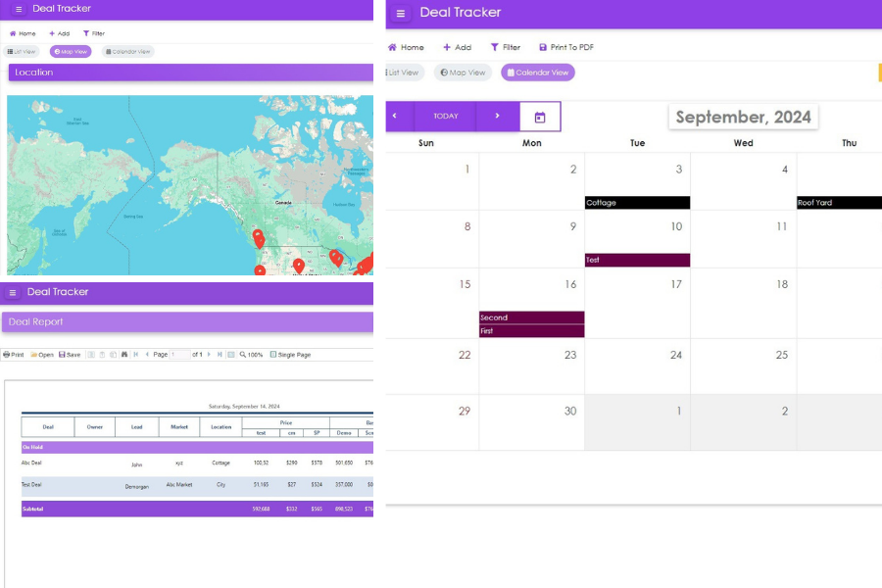The width and height of the screenshot is (882, 588).
Task: Go to previous month with left arrow
Action: tap(395, 116)
